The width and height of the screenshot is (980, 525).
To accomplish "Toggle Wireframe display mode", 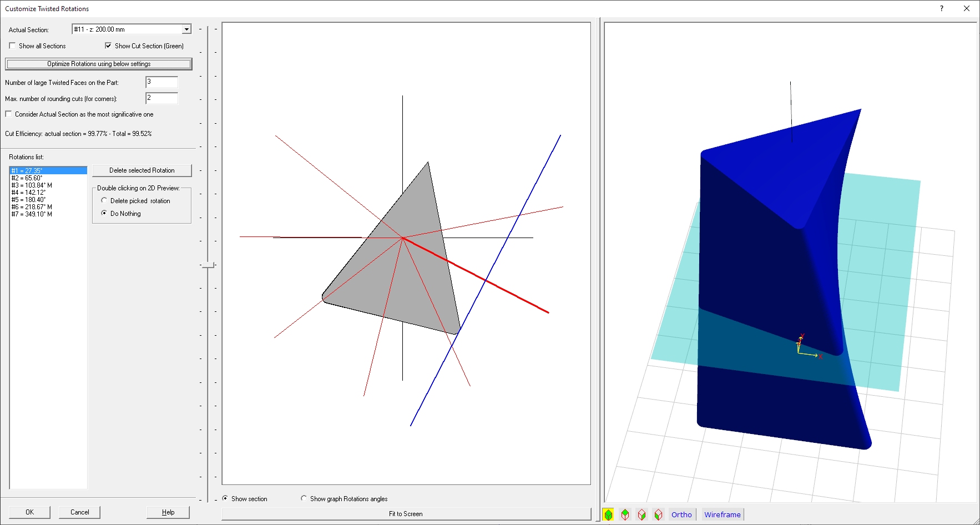I will pyautogui.click(x=723, y=514).
